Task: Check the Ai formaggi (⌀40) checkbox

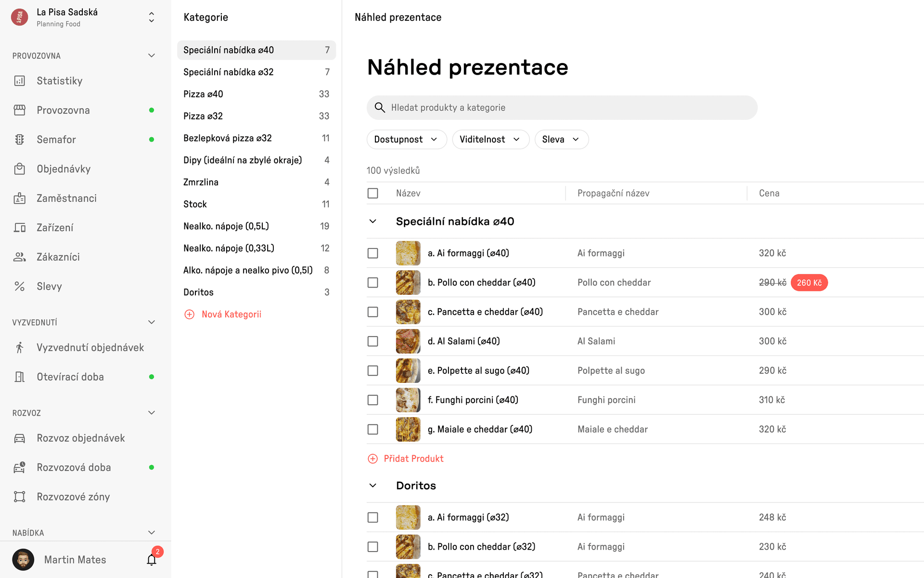Action: point(373,253)
